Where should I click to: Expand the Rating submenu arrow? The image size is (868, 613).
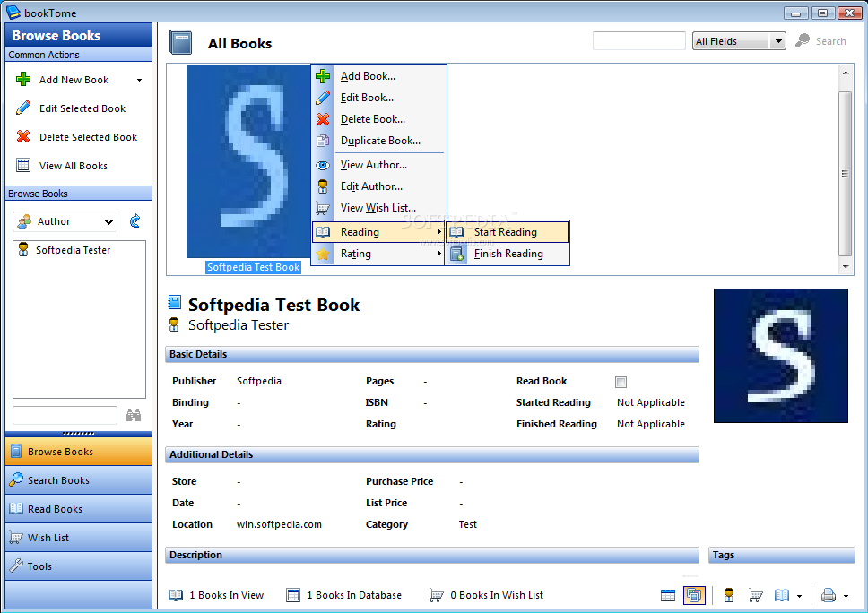coord(439,254)
